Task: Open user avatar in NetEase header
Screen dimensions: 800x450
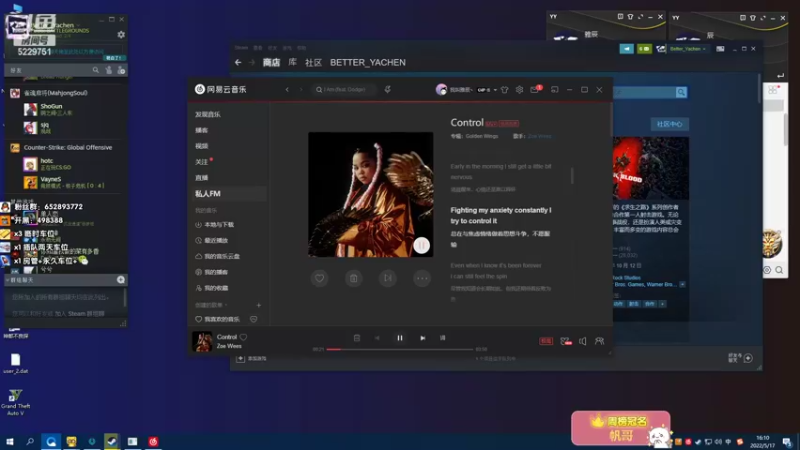Action: pos(441,89)
